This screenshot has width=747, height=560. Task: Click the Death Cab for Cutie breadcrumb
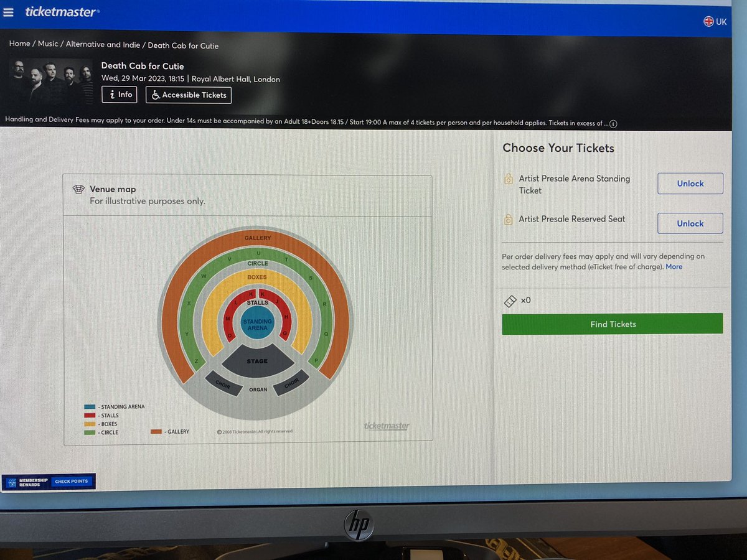[x=183, y=45]
